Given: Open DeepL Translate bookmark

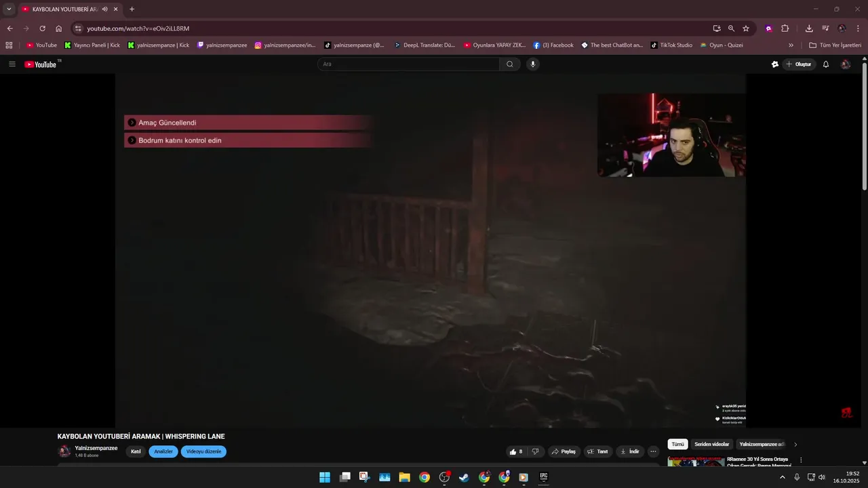Looking at the screenshot, I should (x=425, y=45).
